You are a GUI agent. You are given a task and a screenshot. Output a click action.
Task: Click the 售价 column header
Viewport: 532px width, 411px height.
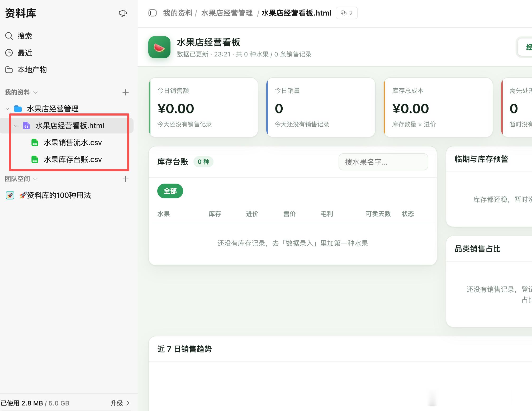click(289, 214)
